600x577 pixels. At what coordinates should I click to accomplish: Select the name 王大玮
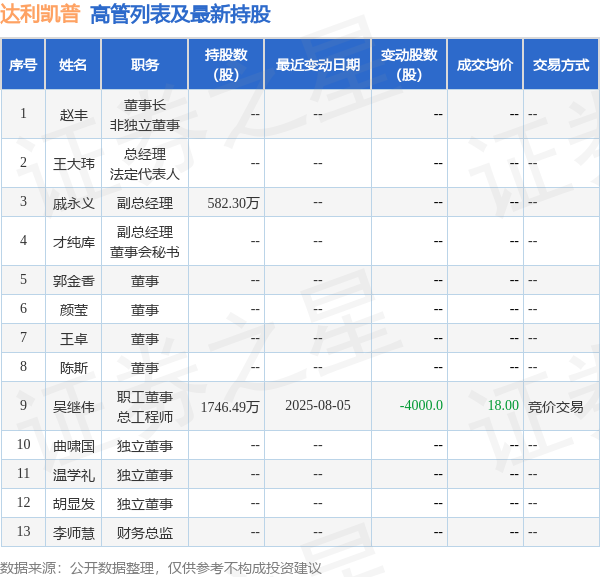[x=73, y=164]
